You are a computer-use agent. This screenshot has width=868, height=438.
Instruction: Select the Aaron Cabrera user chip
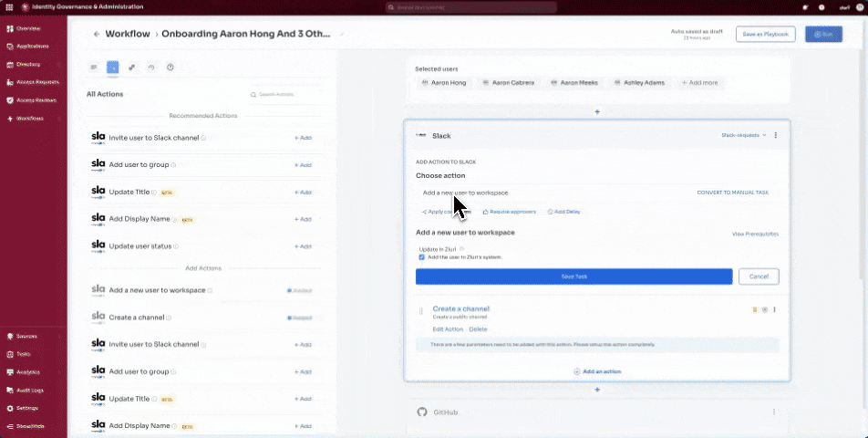(508, 83)
